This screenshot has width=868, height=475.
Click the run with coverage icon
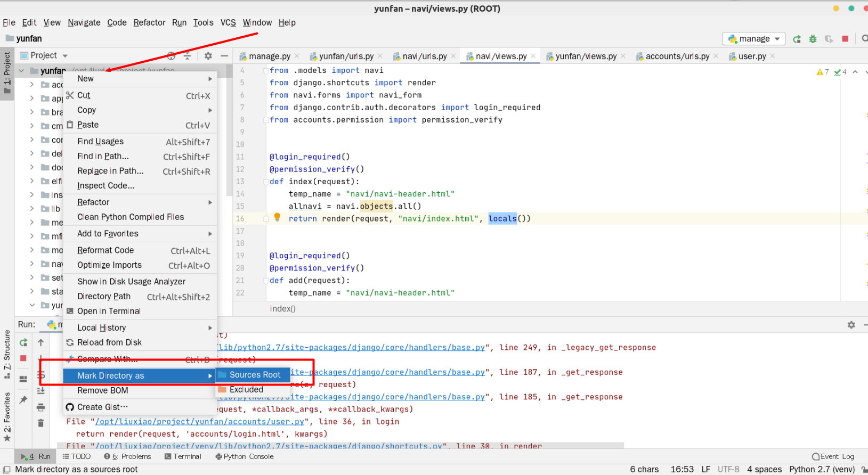[x=829, y=39]
